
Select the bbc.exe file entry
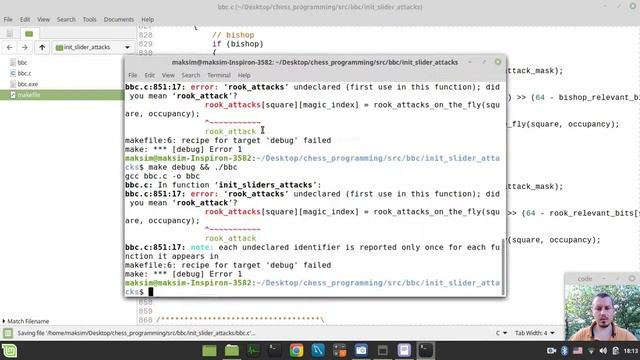pos(28,84)
